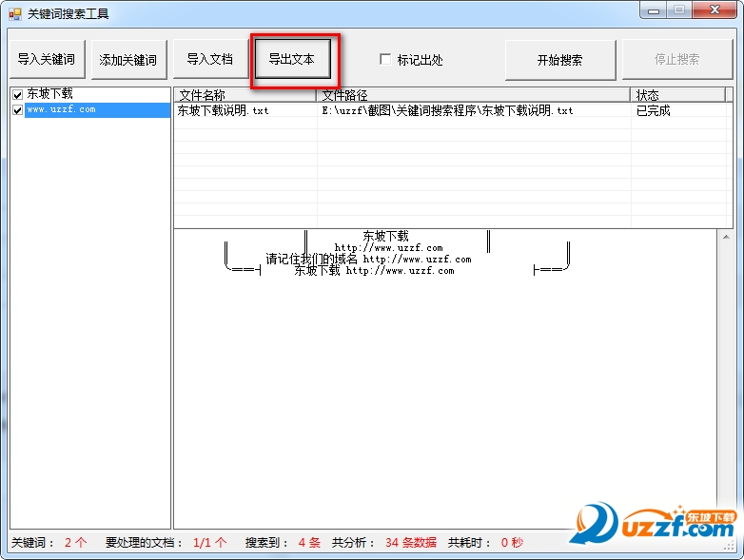Export results with 导出文本

coord(292,59)
